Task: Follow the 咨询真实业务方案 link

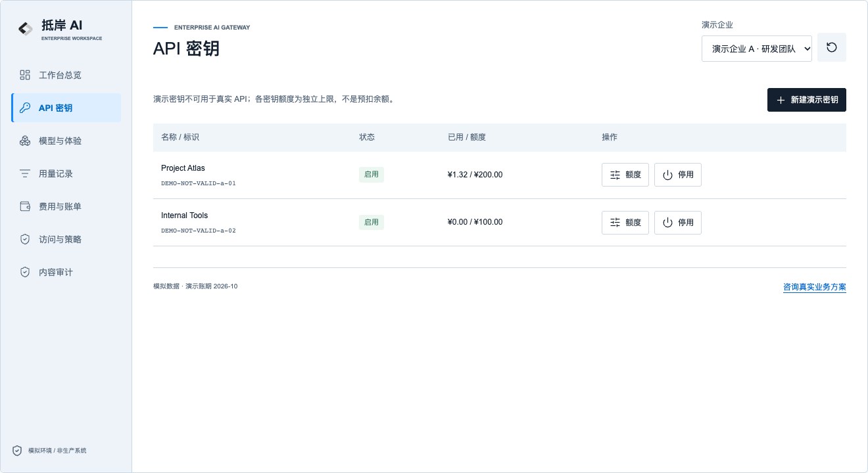Action: pos(815,287)
